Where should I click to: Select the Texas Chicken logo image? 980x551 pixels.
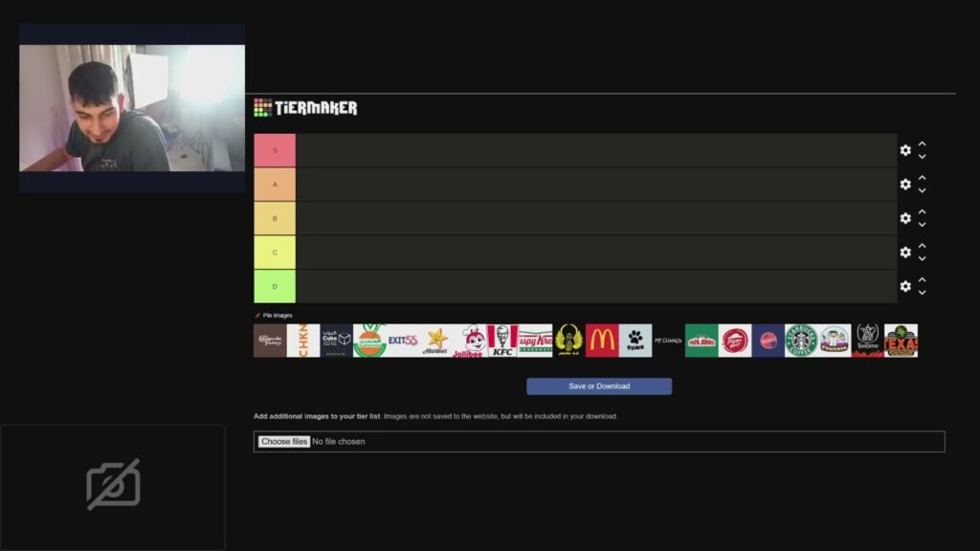point(901,341)
